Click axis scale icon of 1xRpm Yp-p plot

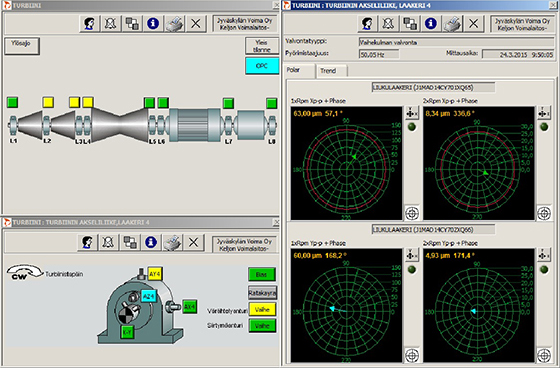tap(411, 255)
